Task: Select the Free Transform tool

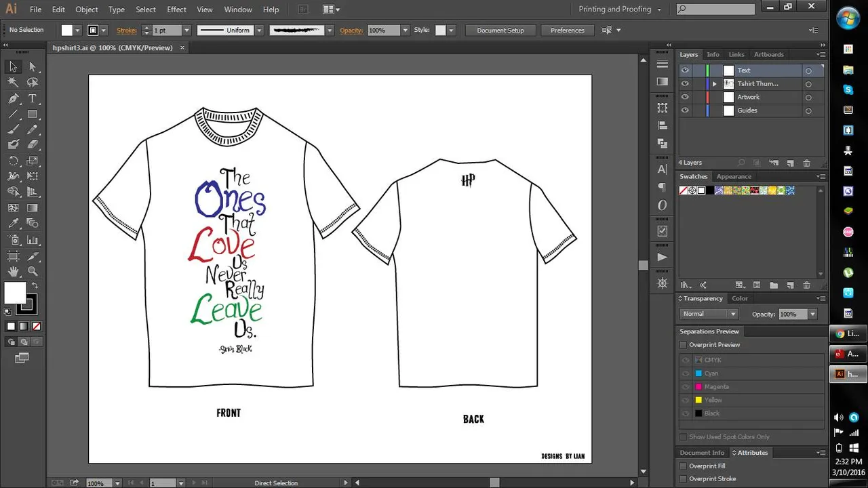Action: pos(32,176)
